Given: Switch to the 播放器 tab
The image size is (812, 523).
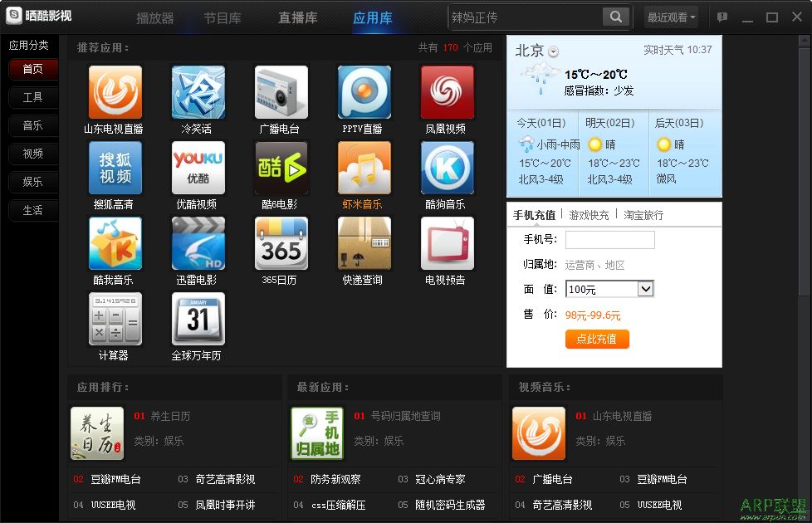Looking at the screenshot, I should click(x=154, y=18).
